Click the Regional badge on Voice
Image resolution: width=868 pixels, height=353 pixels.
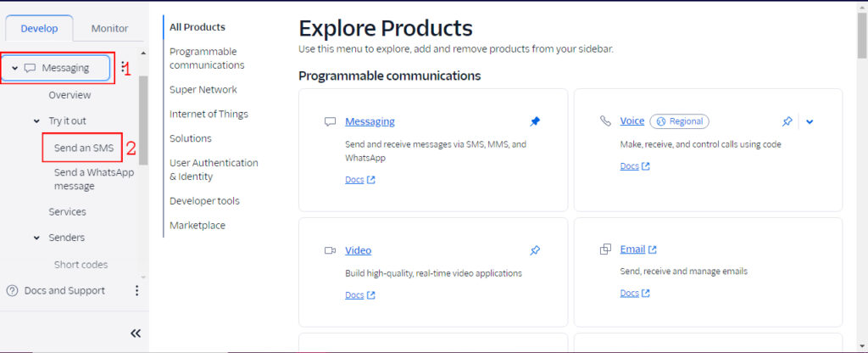pyautogui.click(x=679, y=121)
